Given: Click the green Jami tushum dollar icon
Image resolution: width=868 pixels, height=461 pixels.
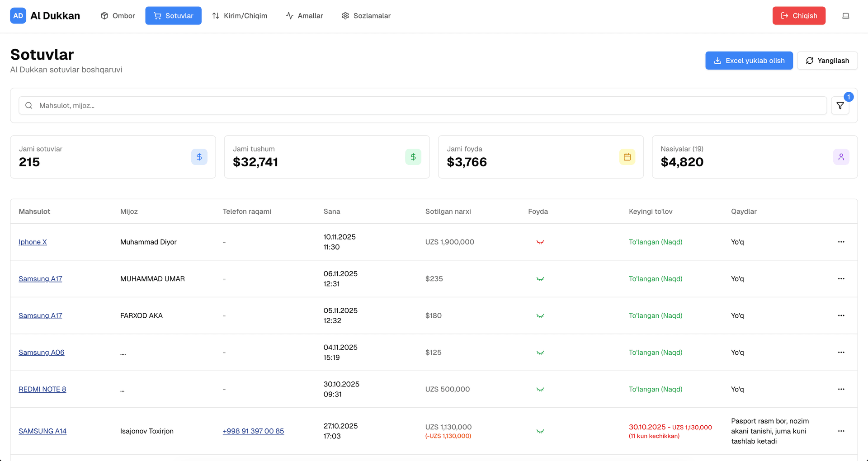Looking at the screenshot, I should coord(413,157).
